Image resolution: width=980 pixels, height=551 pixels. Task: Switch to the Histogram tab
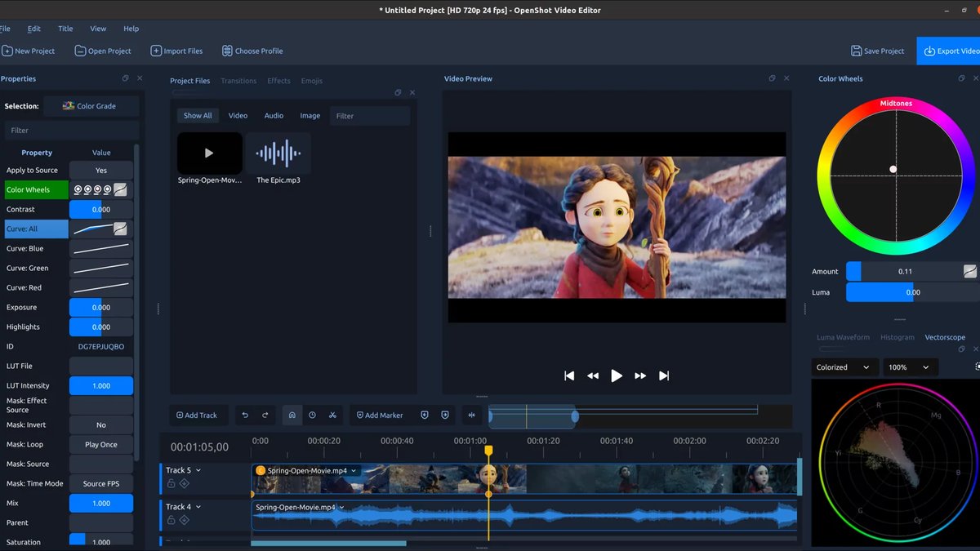point(898,337)
